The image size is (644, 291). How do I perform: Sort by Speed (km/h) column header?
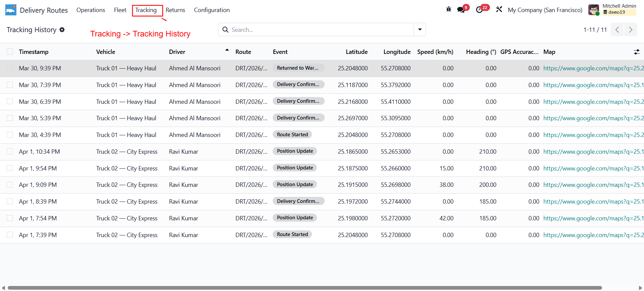point(435,52)
